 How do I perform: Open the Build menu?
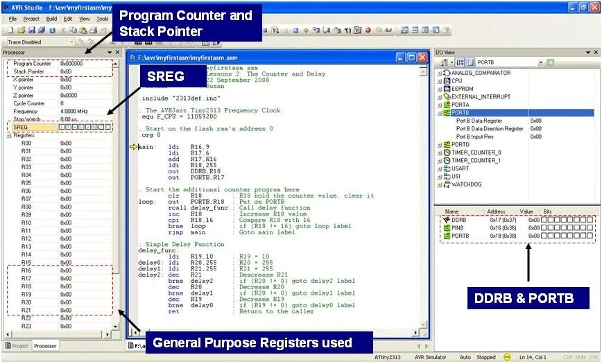point(51,19)
